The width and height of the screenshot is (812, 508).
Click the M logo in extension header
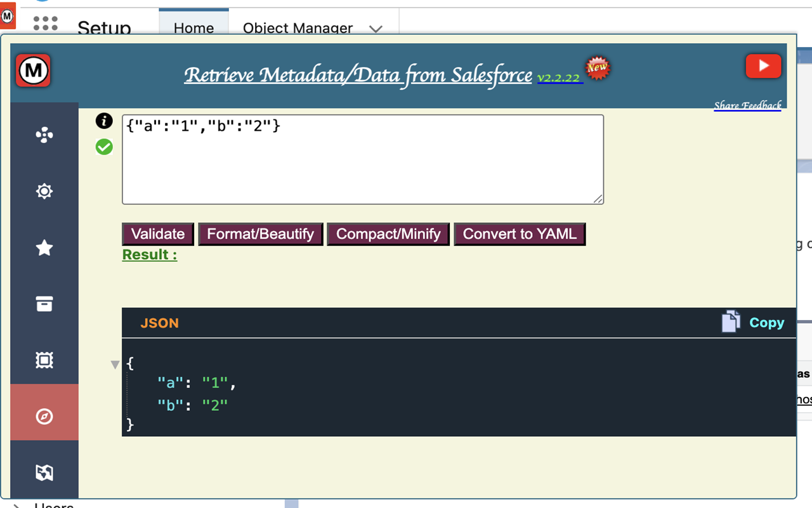tap(34, 70)
